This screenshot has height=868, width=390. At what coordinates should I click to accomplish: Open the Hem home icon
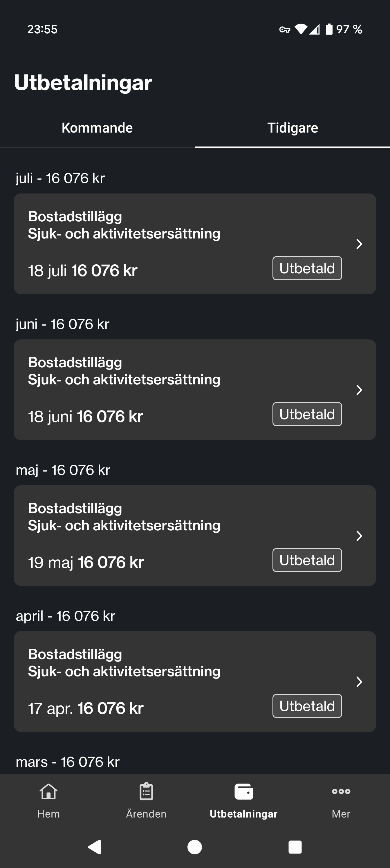[x=48, y=791]
